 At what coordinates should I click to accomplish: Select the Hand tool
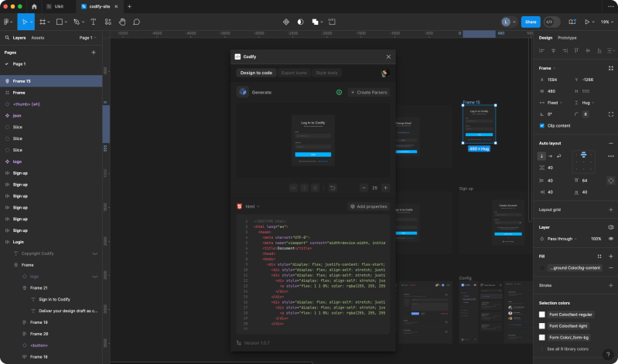coord(122,22)
